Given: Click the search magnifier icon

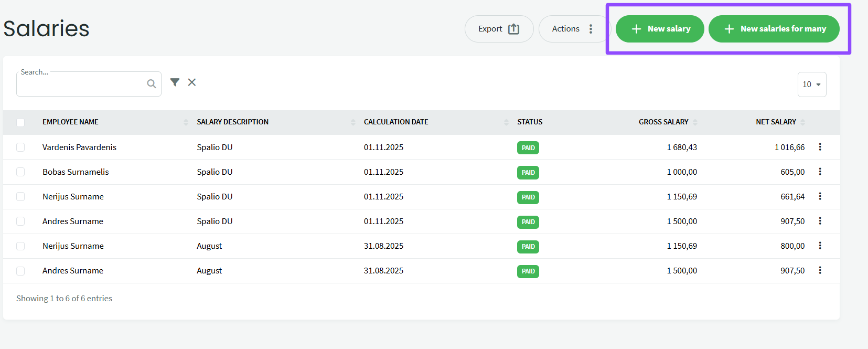Looking at the screenshot, I should tap(151, 84).
